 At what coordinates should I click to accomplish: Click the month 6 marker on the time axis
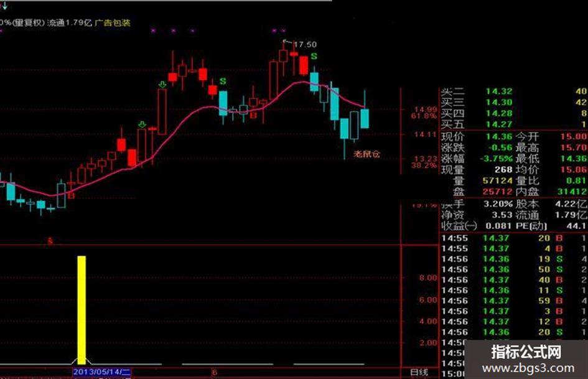[x=215, y=372]
